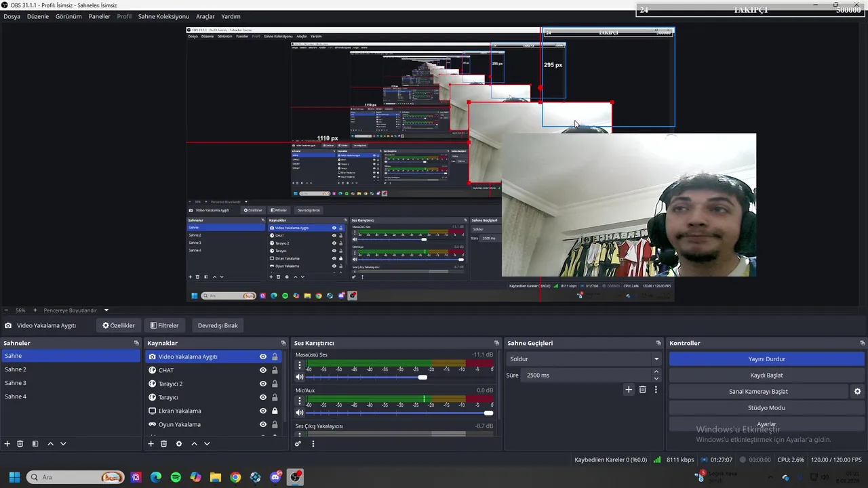This screenshot has width=868, height=488.
Task: Undock the Ses Karıştırıcı panel
Action: coord(496,343)
